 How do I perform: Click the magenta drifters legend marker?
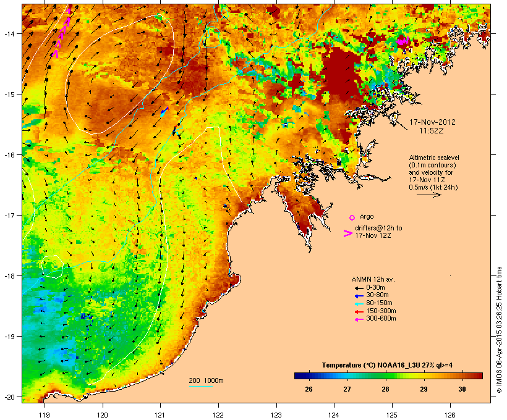coord(347,233)
